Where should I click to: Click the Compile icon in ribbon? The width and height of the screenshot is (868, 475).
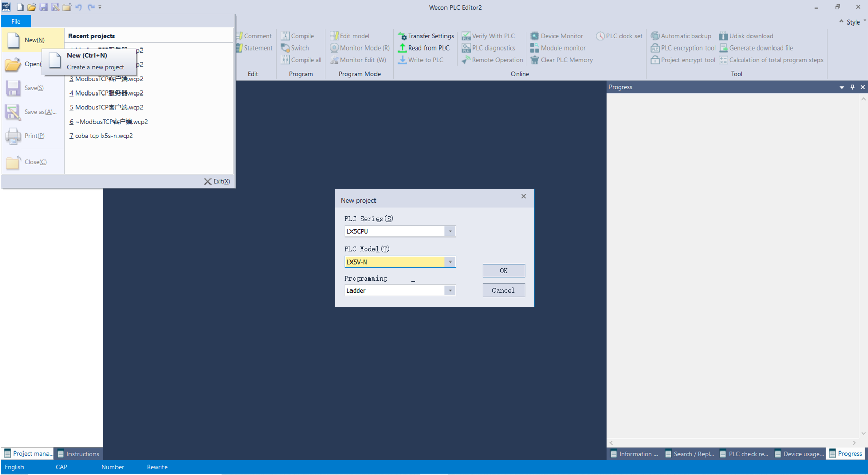286,36
